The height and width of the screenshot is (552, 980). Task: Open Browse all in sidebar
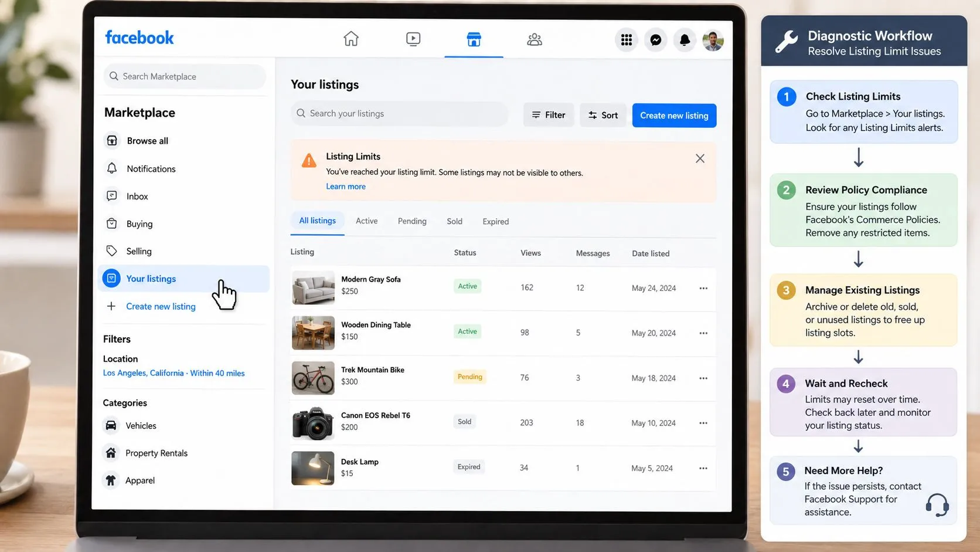(148, 141)
